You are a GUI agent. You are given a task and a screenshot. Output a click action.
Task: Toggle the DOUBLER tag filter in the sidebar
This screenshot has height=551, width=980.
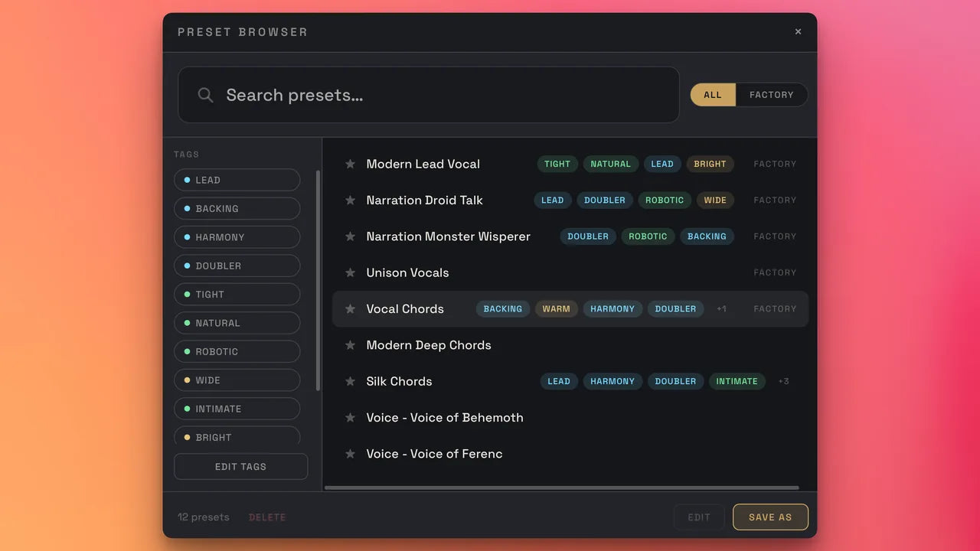point(237,266)
